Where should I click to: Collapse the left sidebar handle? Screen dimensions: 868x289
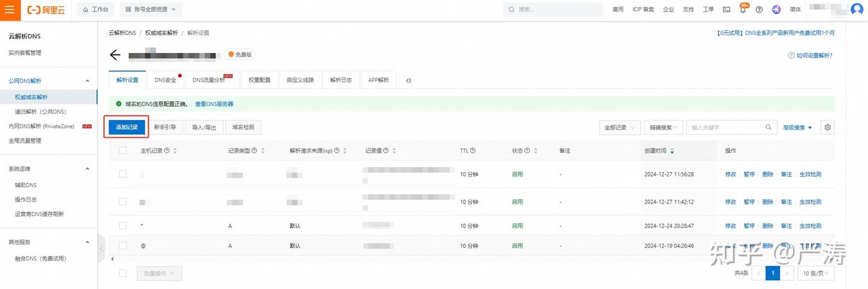101,247
